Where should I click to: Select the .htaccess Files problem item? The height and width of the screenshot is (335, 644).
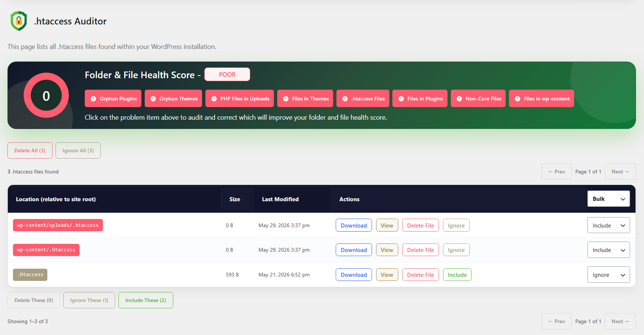click(363, 99)
